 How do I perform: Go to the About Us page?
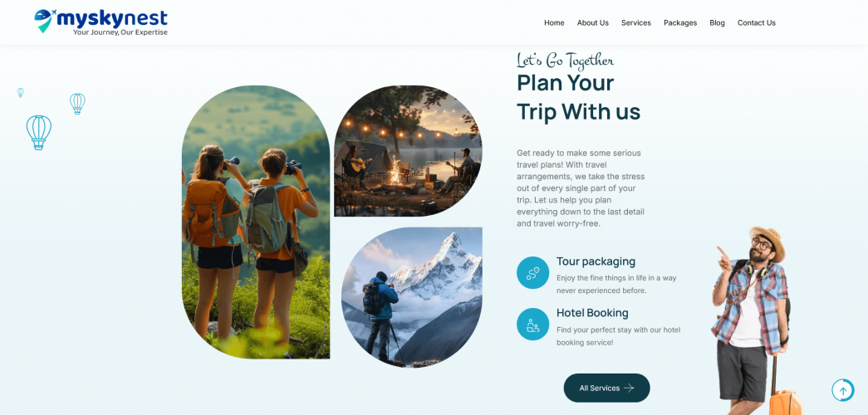(x=593, y=22)
